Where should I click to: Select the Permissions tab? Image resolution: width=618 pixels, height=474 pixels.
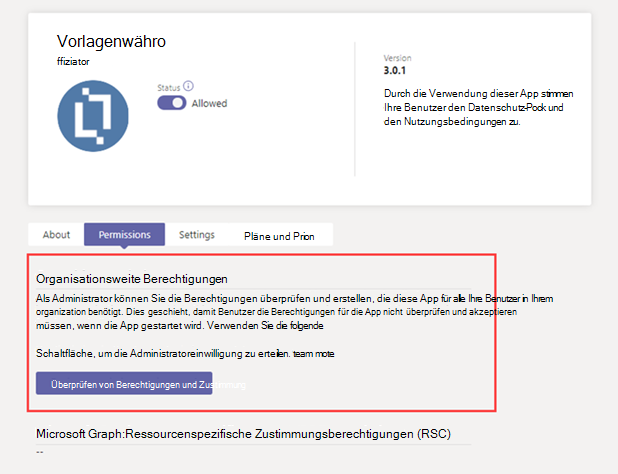pos(125,234)
